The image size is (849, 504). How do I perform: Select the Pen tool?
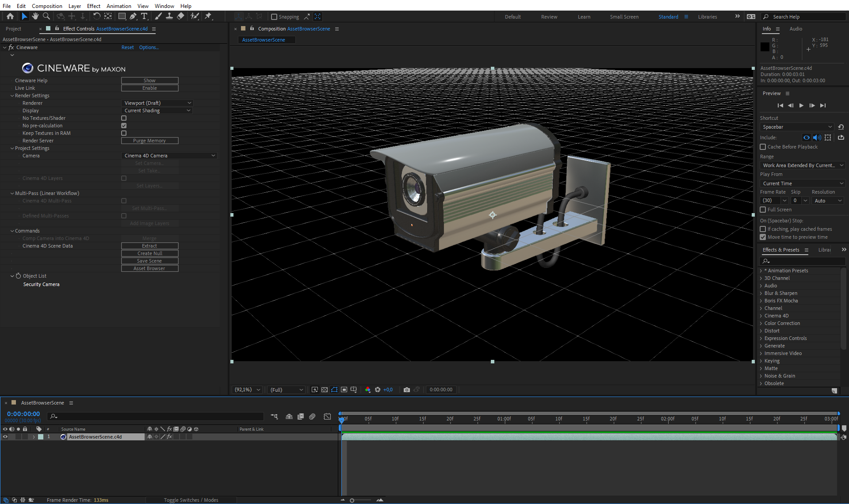point(133,16)
